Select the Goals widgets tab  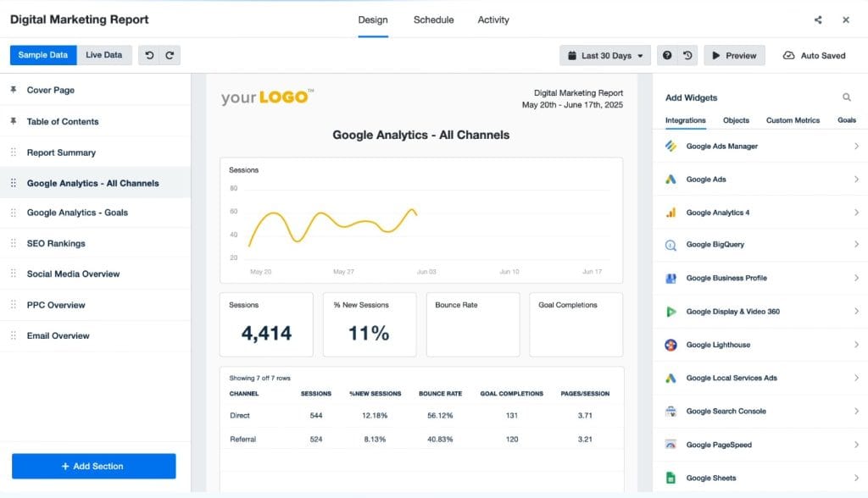pos(847,120)
